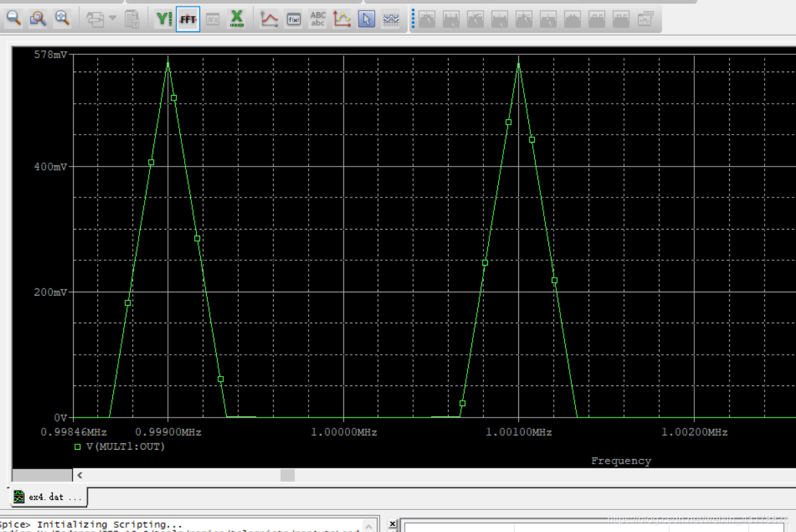Click the eighth cursor toolbar icon (Next Transition)
The height and width of the screenshot is (532, 796).
(596, 19)
